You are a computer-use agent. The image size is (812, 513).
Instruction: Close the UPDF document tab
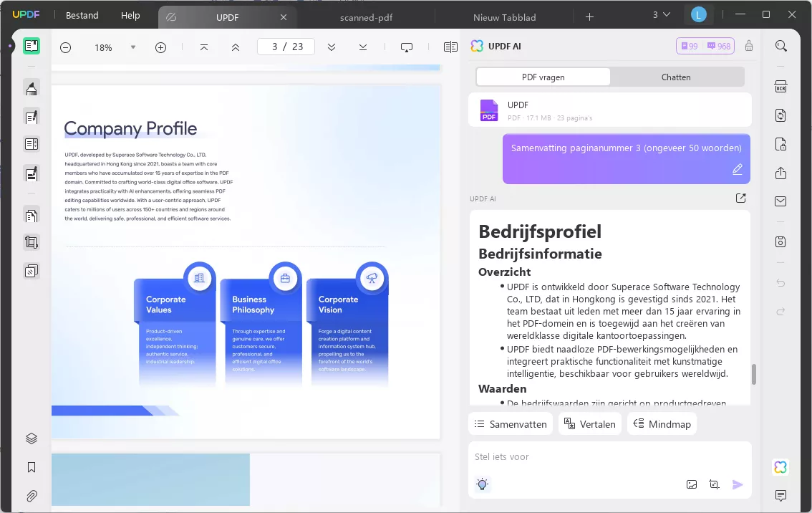tap(284, 17)
